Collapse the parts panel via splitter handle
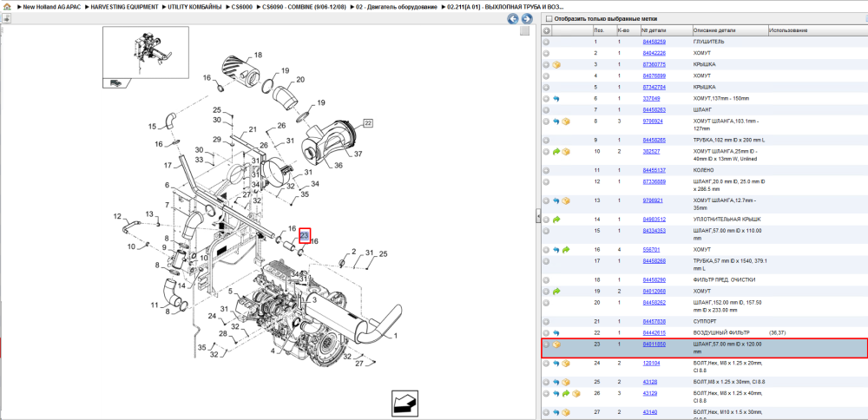 click(538, 216)
